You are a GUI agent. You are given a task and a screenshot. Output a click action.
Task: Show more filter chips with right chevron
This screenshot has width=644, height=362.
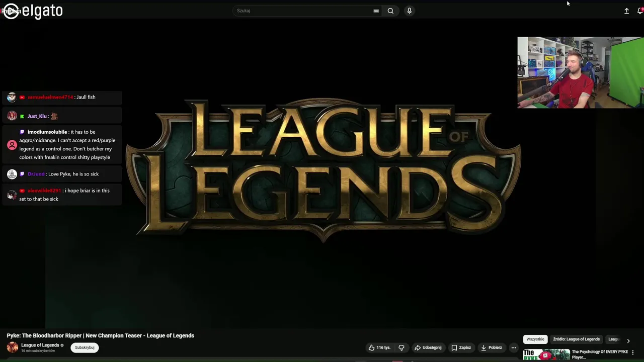click(628, 340)
